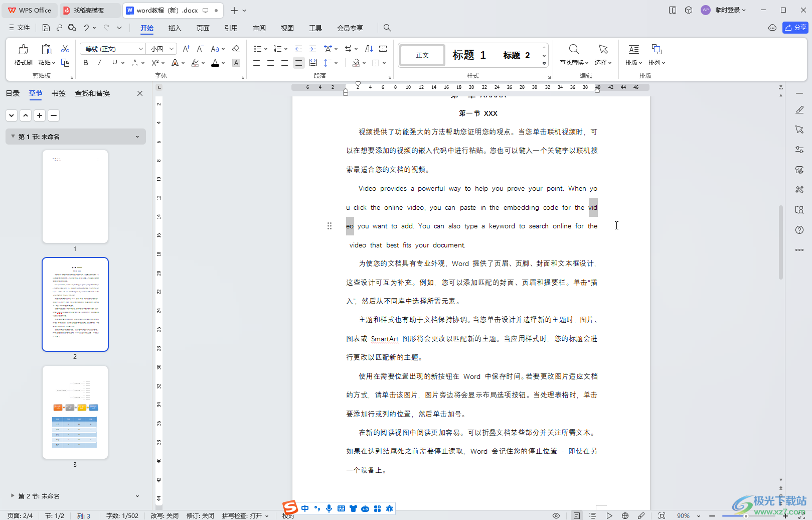
Task: Click the distributed alignment icon
Action: [313, 63]
